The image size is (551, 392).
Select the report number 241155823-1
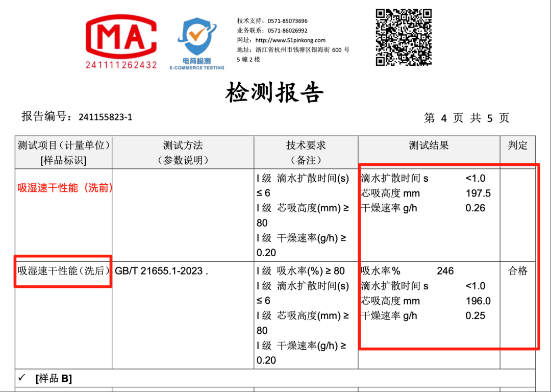(106, 117)
